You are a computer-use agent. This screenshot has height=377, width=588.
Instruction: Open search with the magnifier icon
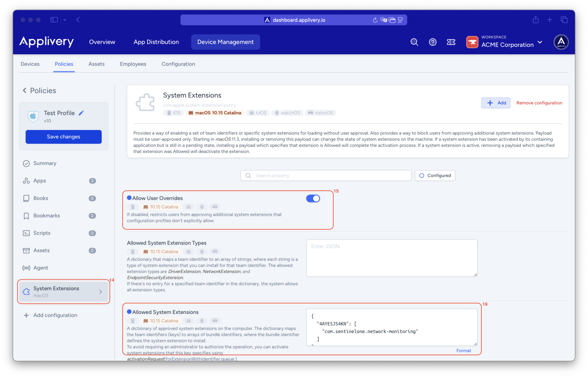click(x=414, y=42)
